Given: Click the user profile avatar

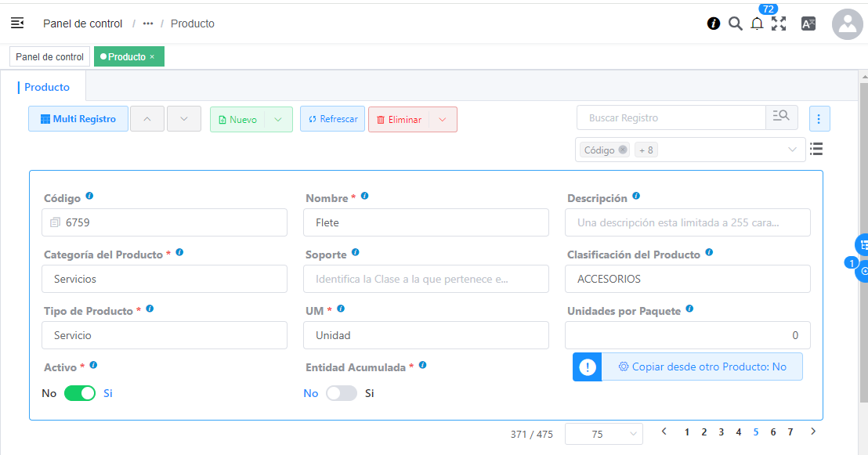Looking at the screenshot, I should [x=847, y=23].
